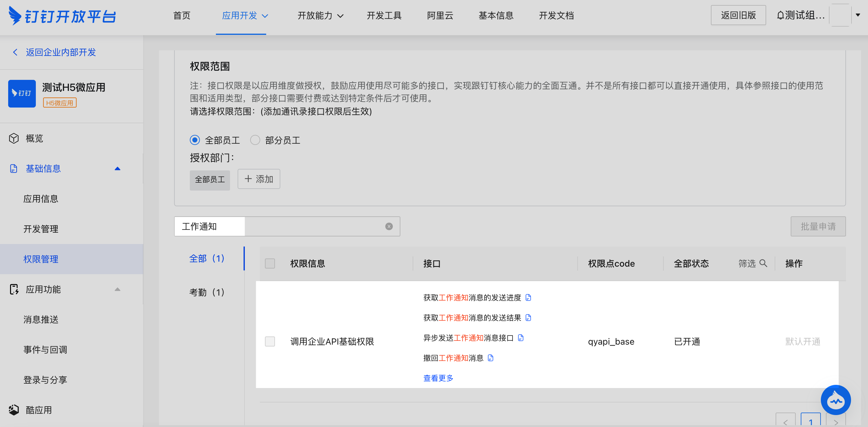Collapse the 基础信息 section arrow
Screen dimensions: 868x427
[117, 169]
